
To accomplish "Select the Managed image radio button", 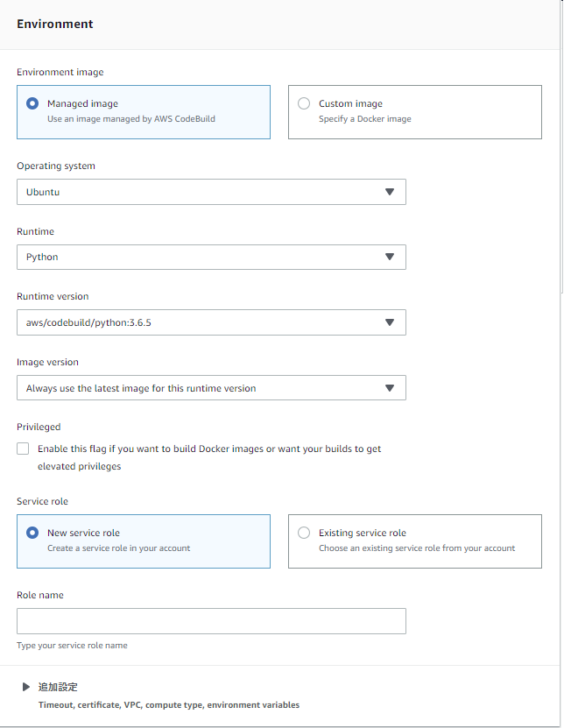I will 32,103.
